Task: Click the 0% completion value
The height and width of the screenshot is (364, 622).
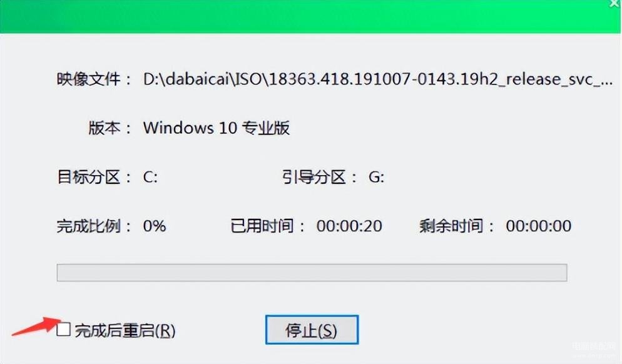Action: coord(155,226)
